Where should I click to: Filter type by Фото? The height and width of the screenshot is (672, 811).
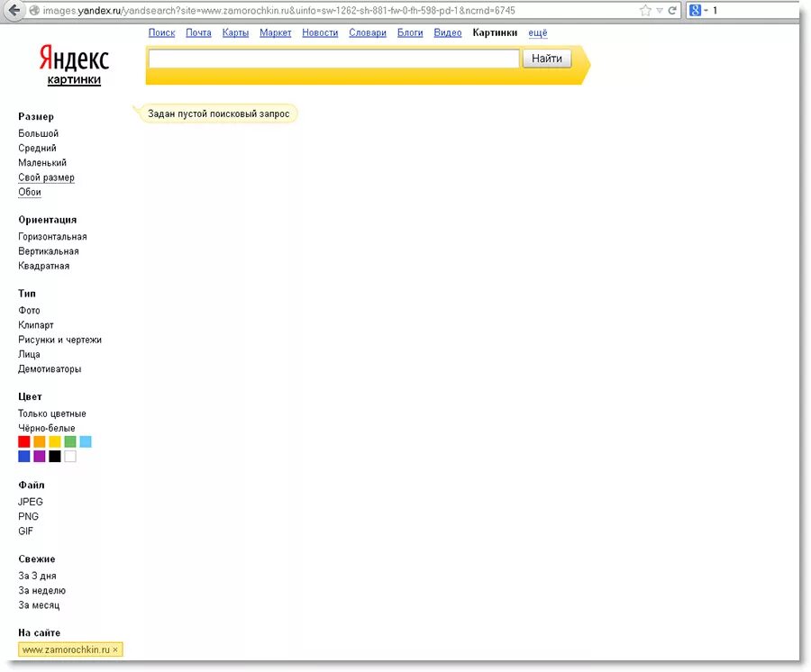click(x=29, y=310)
